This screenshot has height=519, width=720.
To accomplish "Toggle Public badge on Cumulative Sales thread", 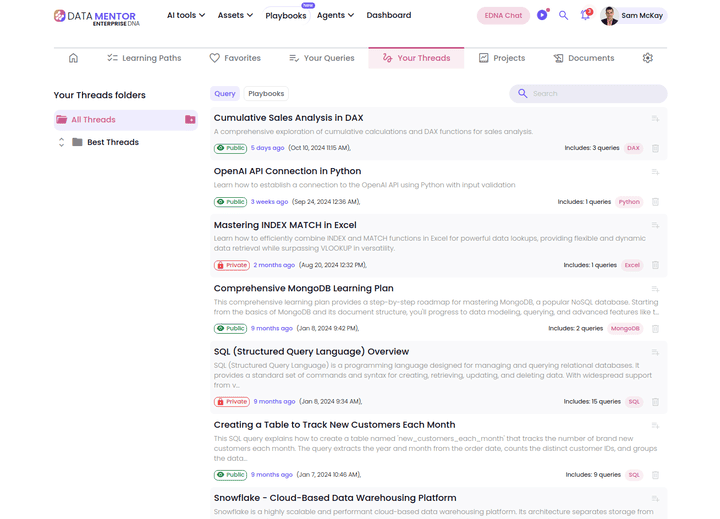I will pyautogui.click(x=230, y=148).
